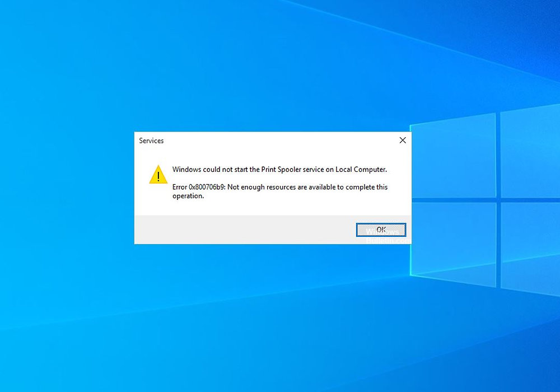This screenshot has height=392, width=560.
Task: Click the yellow warning triangle icon
Action: [158, 175]
